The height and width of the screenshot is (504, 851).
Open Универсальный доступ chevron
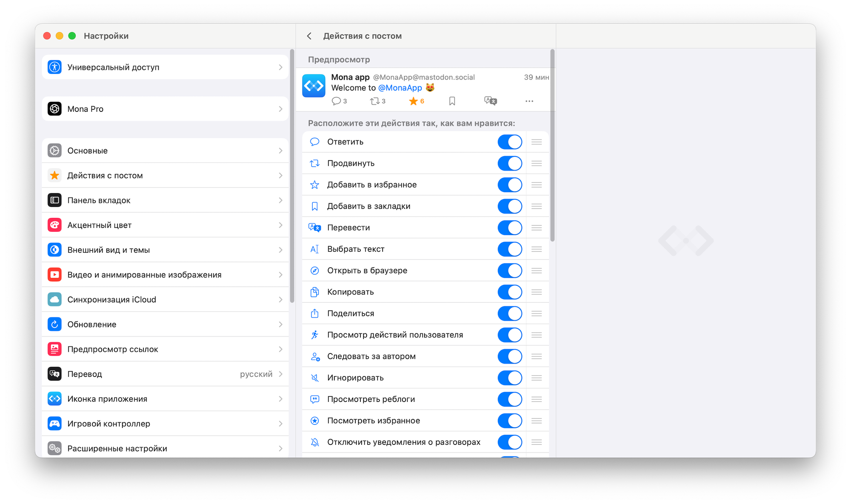[x=280, y=67]
